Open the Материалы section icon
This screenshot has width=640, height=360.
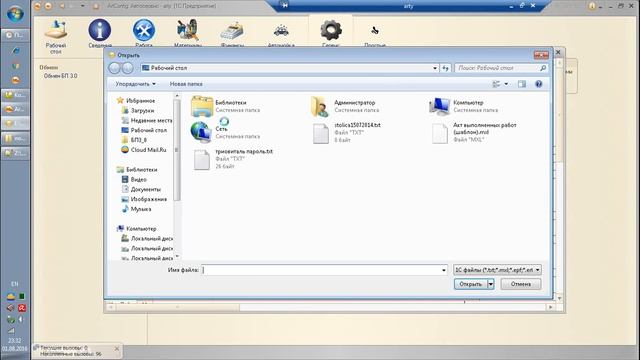[188, 31]
